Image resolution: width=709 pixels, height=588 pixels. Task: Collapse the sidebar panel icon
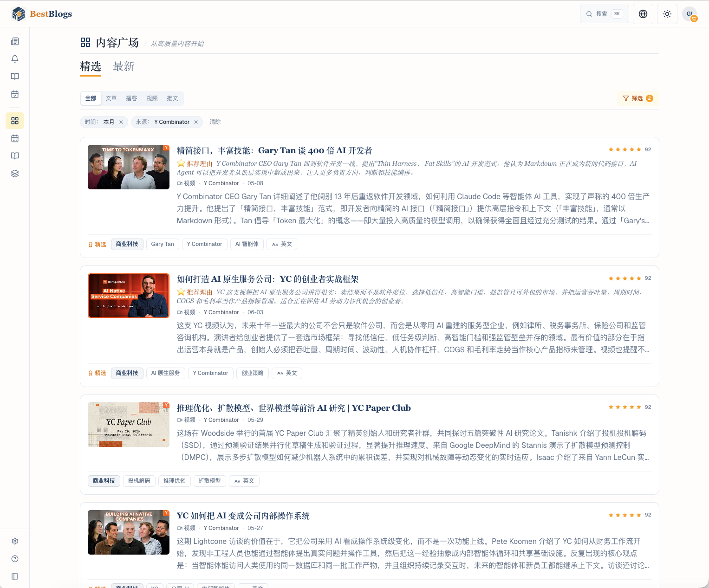coord(15,576)
